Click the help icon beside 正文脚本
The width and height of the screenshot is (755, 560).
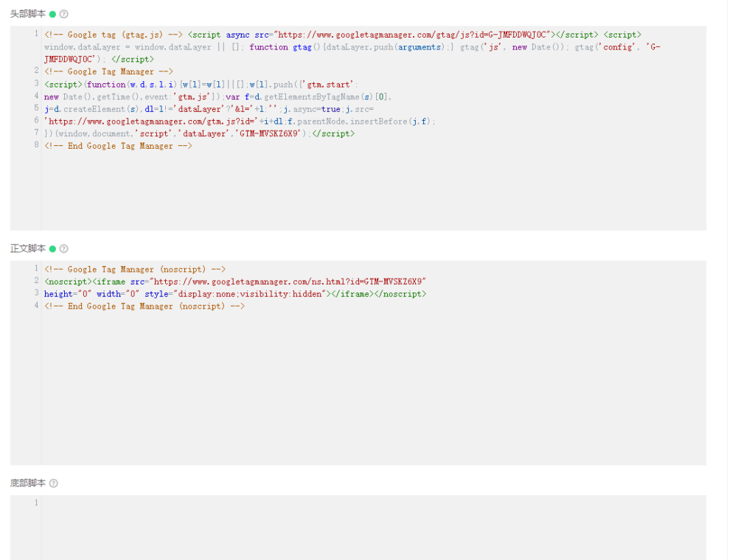click(x=63, y=249)
